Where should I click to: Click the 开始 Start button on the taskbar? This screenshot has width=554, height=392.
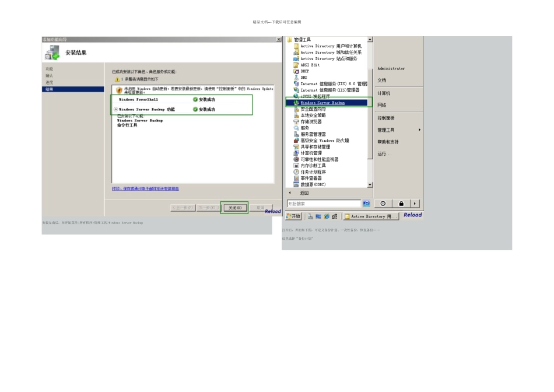click(x=293, y=216)
